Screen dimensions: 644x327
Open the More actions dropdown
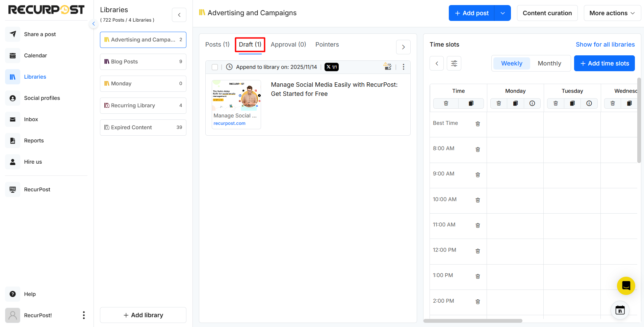(612, 13)
